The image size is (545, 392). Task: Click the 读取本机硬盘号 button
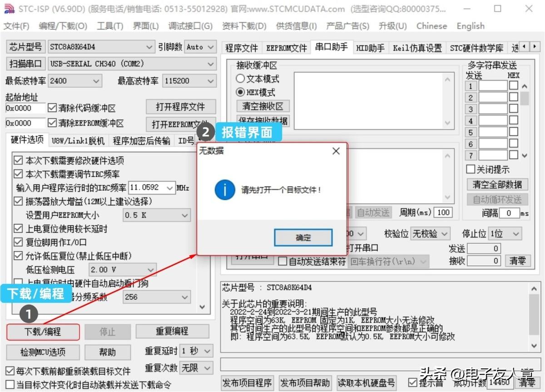tap(367, 383)
